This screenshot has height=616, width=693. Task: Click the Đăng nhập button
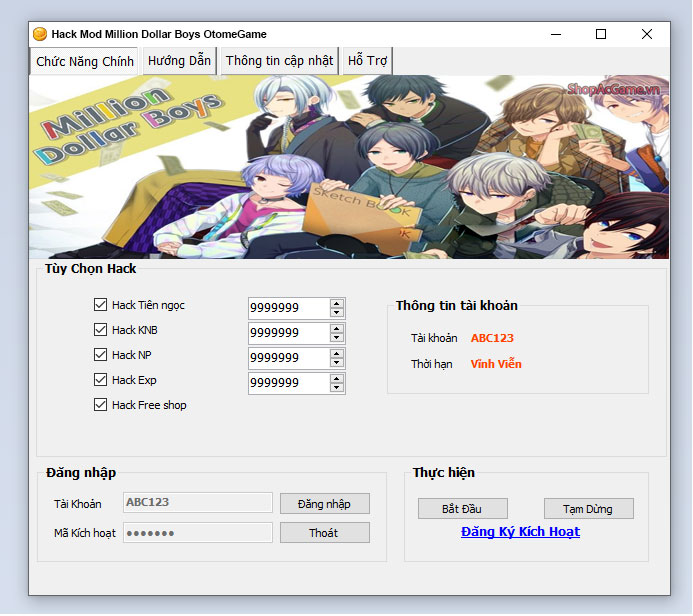[x=324, y=504]
